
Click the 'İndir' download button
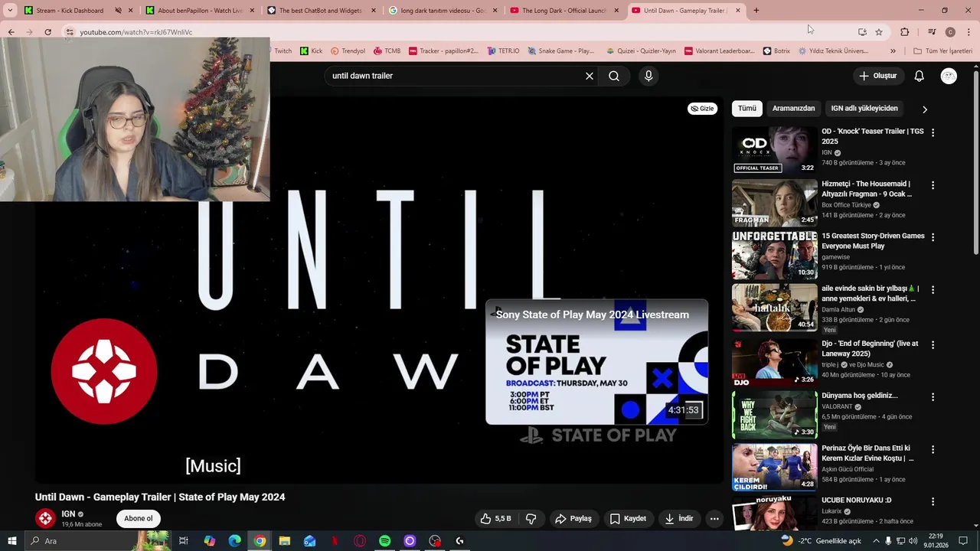click(x=679, y=518)
